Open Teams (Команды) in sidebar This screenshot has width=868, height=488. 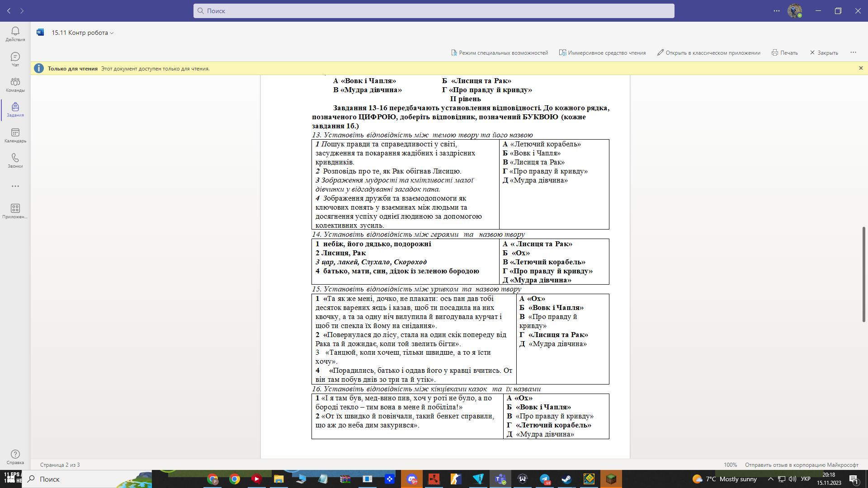click(15, 84)
